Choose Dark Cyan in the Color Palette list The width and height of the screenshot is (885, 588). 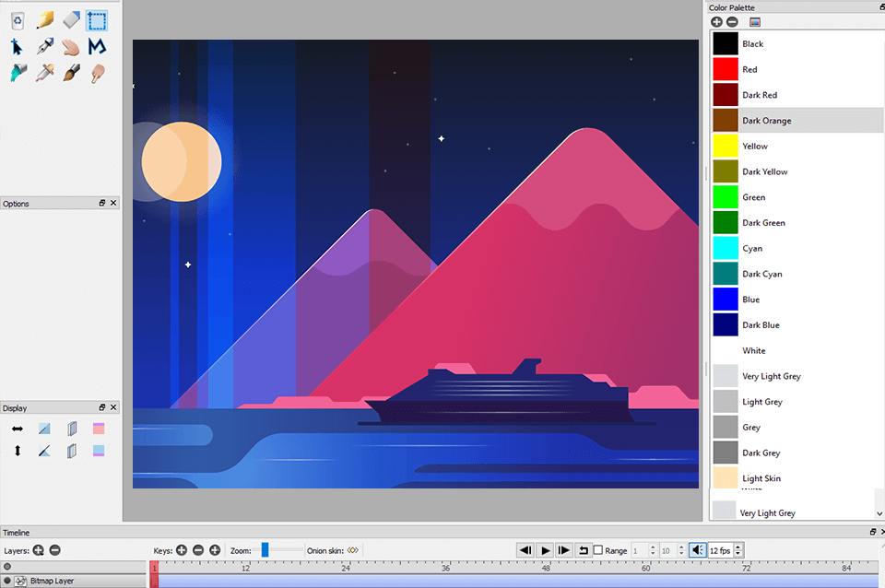click(763, 274)
